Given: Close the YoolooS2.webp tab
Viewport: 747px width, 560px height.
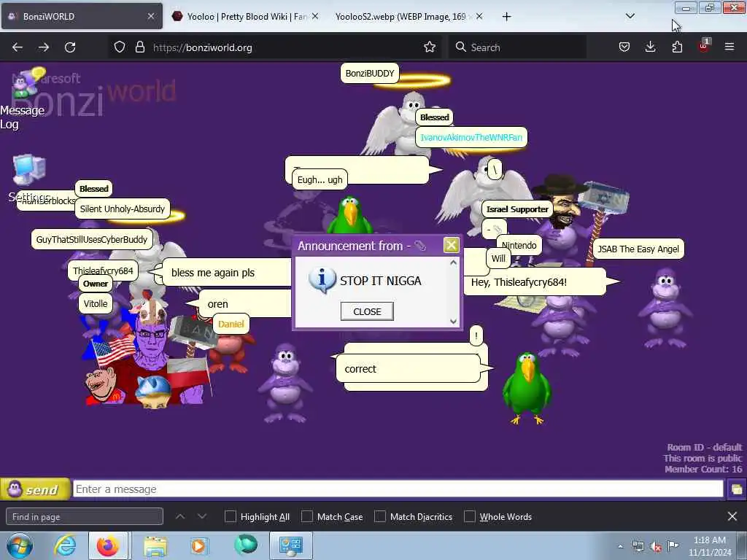Looking at the screenshot, I should tap(479, 17).
